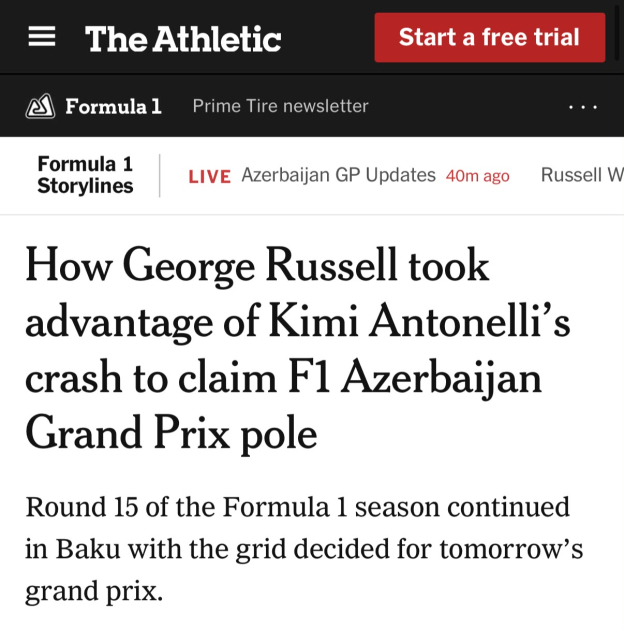Click the name Kimi Antonelli's in the headline

coord(419,322)
